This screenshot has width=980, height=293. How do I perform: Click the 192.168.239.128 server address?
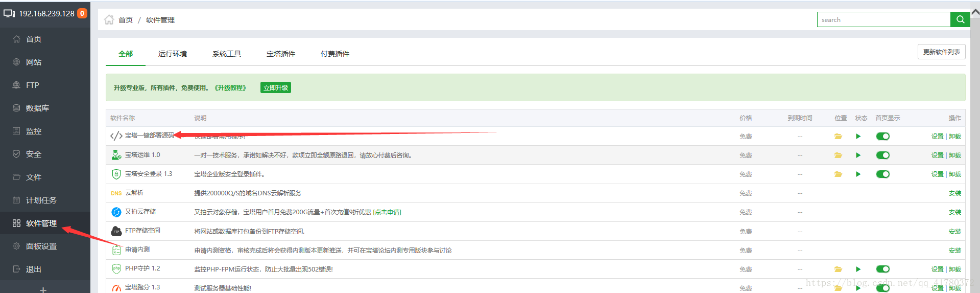click(46, 13)
